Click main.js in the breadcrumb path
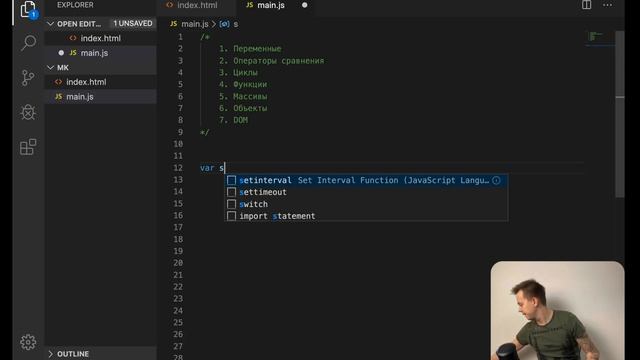Screen dimensions: 640x360 click(195, 24)
